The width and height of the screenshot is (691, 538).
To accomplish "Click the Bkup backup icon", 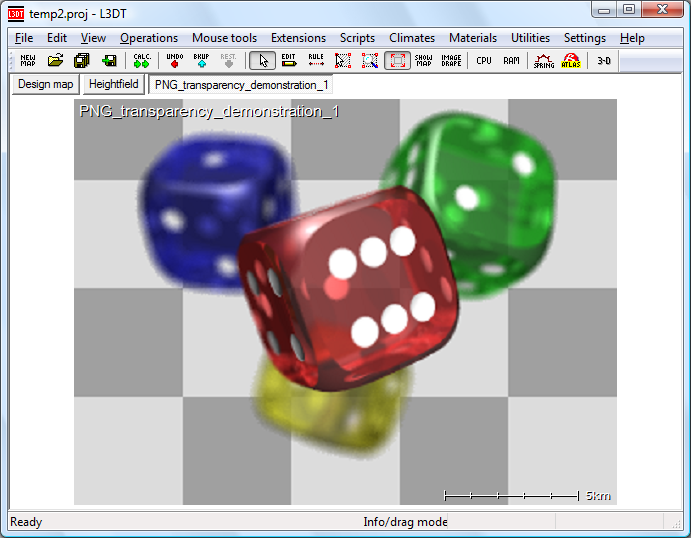I will pos(201,60).
